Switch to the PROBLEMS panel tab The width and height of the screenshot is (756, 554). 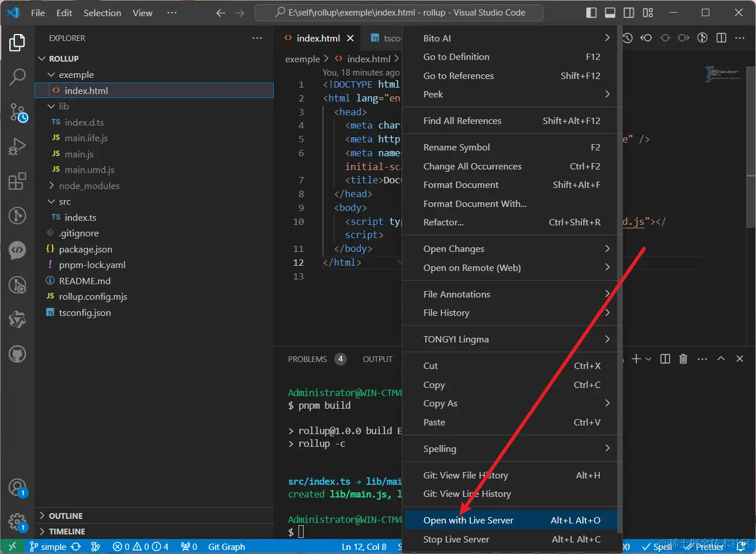coord(307,359)
